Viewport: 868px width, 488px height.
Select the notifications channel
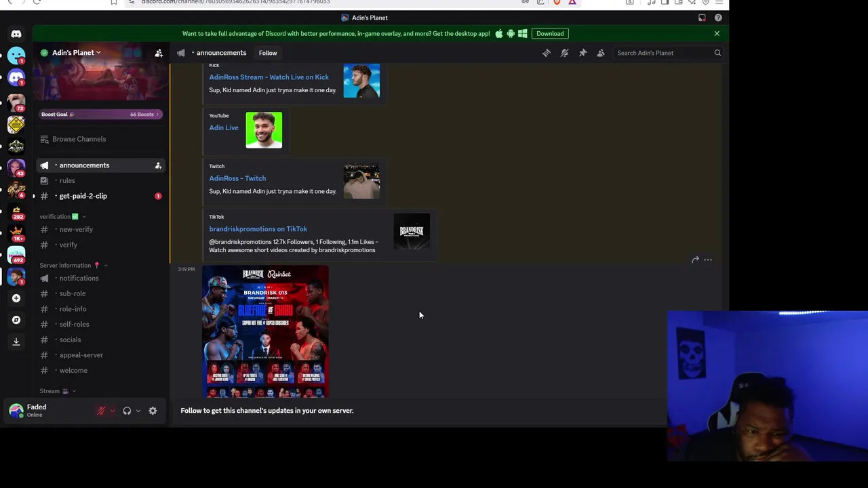pos(100,279)
